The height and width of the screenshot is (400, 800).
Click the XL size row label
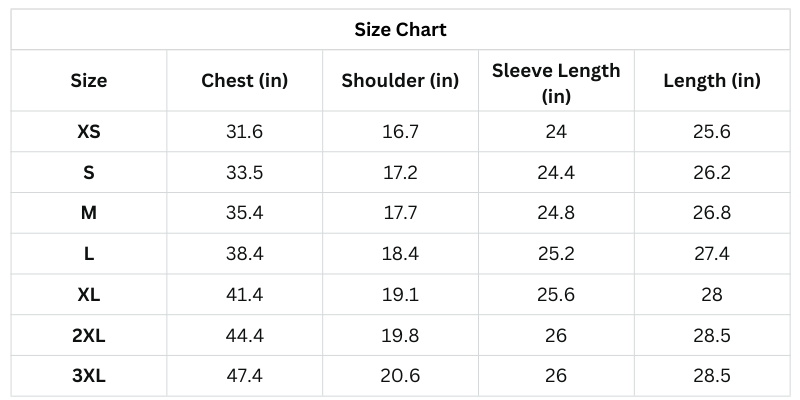pyautogui.click(x=89, y=295)
